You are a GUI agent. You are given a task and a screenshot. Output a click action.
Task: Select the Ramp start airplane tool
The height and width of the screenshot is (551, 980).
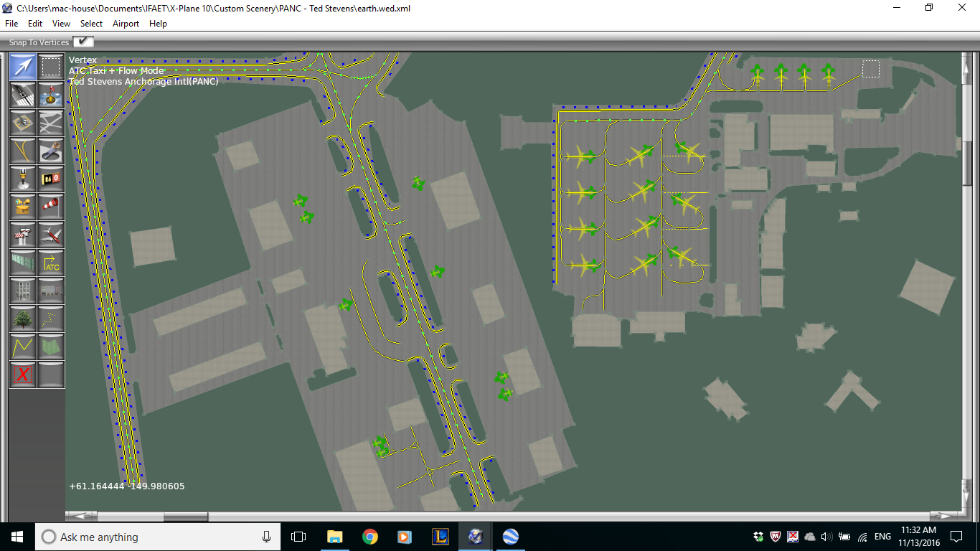coord(51,235)
